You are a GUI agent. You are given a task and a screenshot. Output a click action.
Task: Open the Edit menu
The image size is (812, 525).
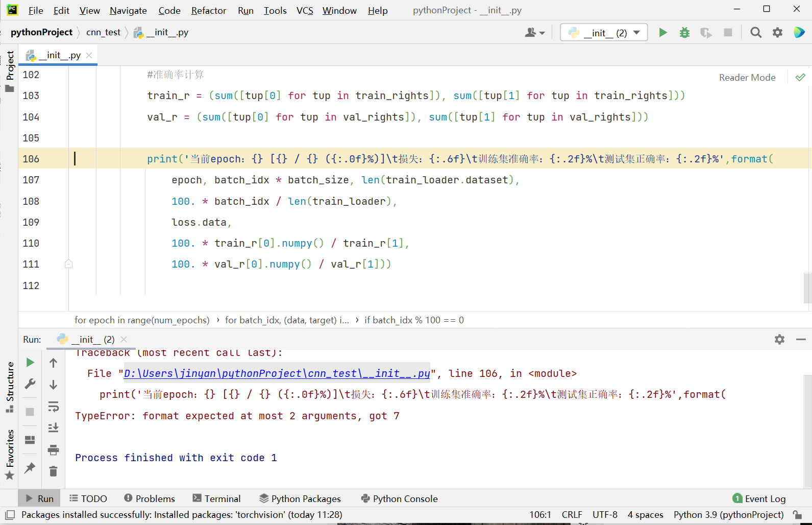[61, 10]
